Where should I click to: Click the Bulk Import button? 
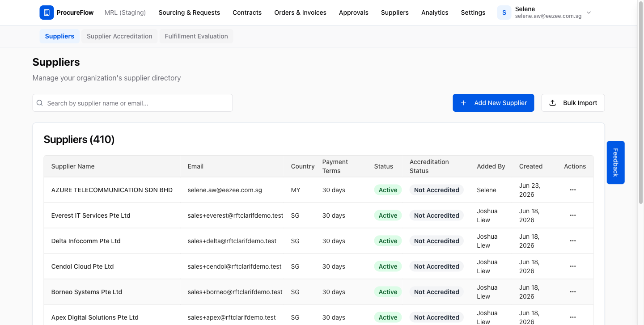click(x=573, y=103)
